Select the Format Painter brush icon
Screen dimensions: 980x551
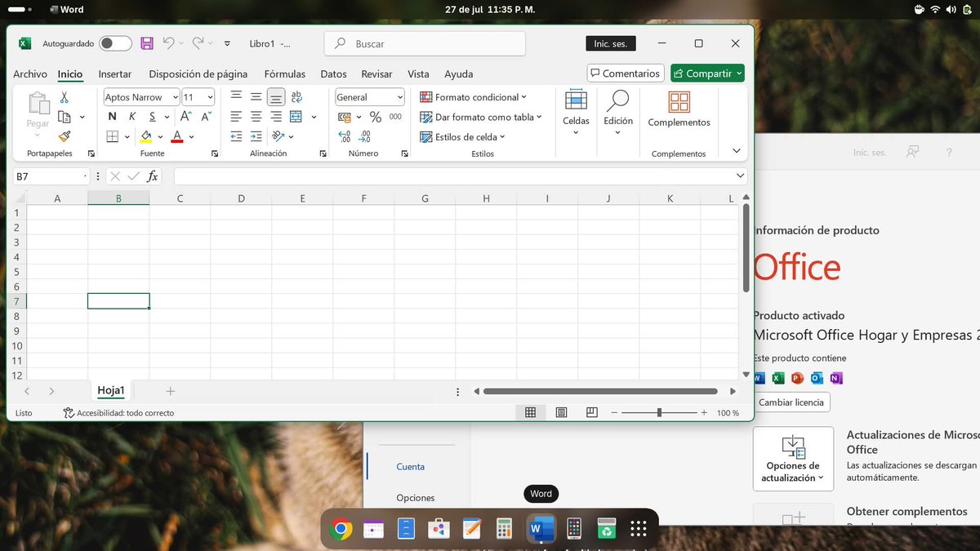(x=64, y=137)
